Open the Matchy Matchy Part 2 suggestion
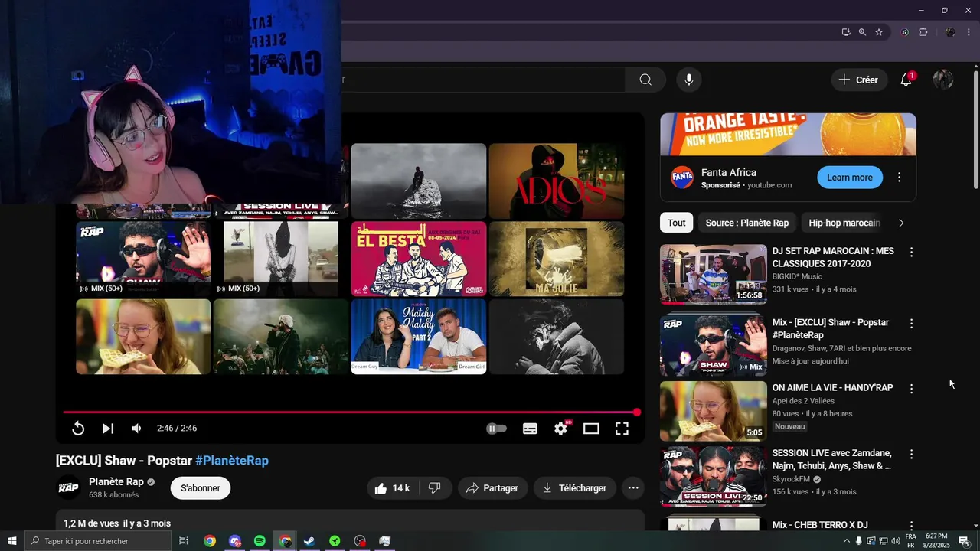Viewport: 980px width, 551px height. tap(419, 337)
